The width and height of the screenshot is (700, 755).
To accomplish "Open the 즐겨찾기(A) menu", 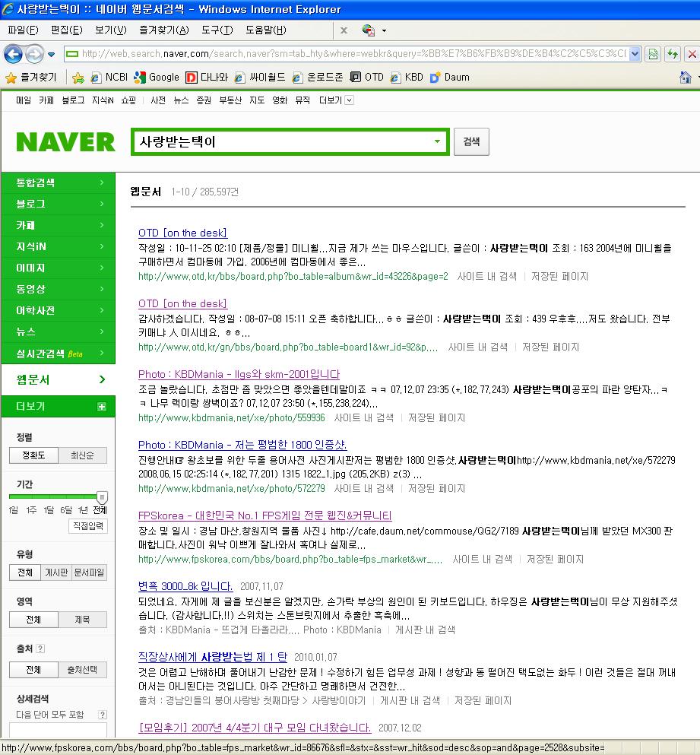I will click(164, 30).
